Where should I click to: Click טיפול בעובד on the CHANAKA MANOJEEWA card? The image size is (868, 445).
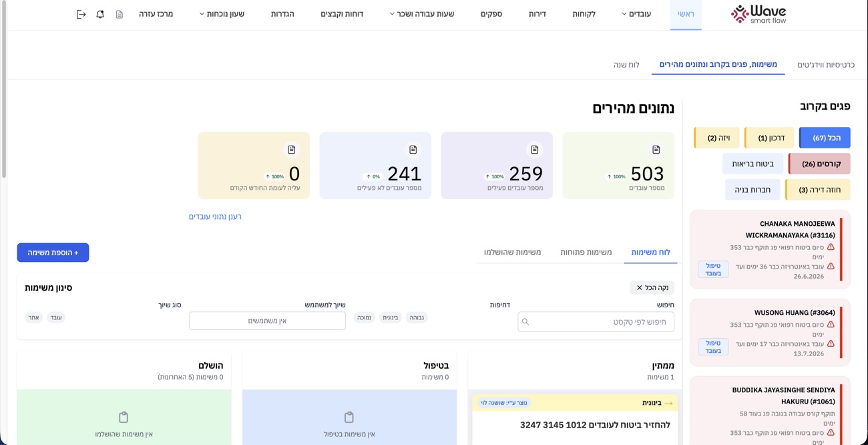[713, 269]
